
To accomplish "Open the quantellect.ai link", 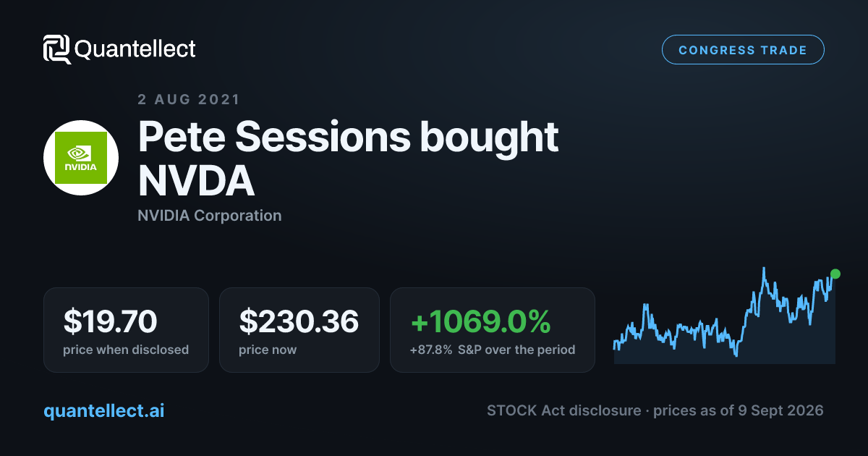I will pyautogui.click(x=104, y=410).
